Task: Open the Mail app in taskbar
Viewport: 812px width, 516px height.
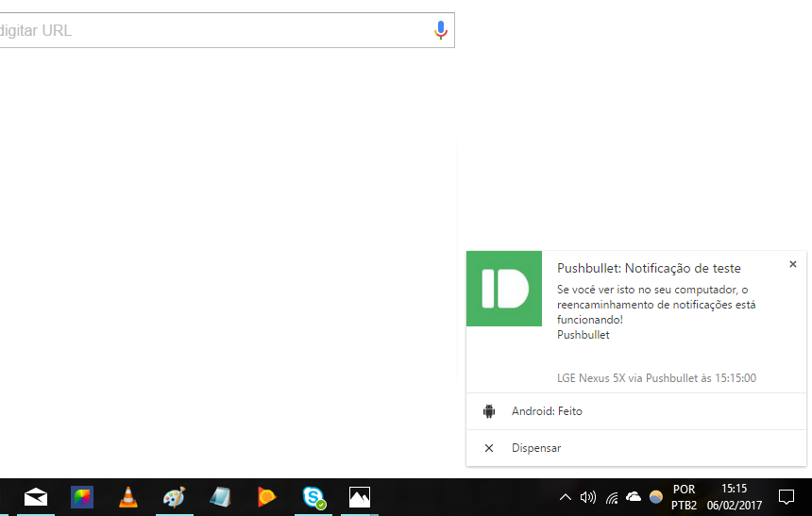Action: (x=36, y=497)
